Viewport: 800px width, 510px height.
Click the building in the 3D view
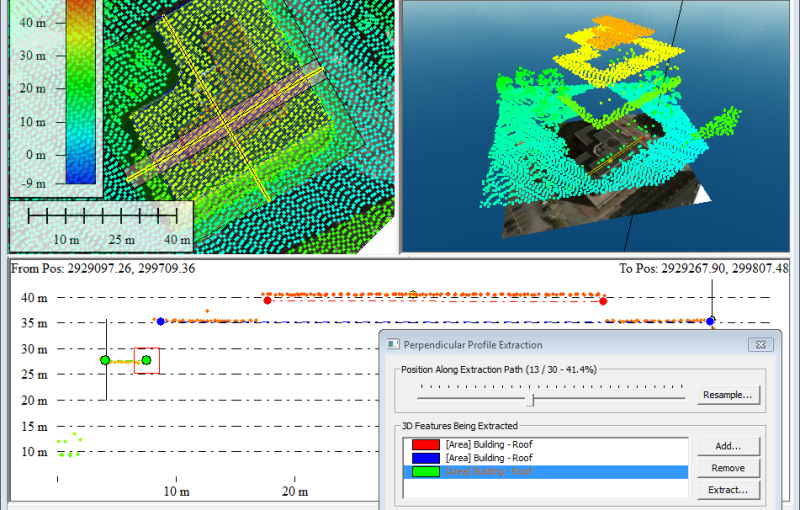(x=600, y=150)
